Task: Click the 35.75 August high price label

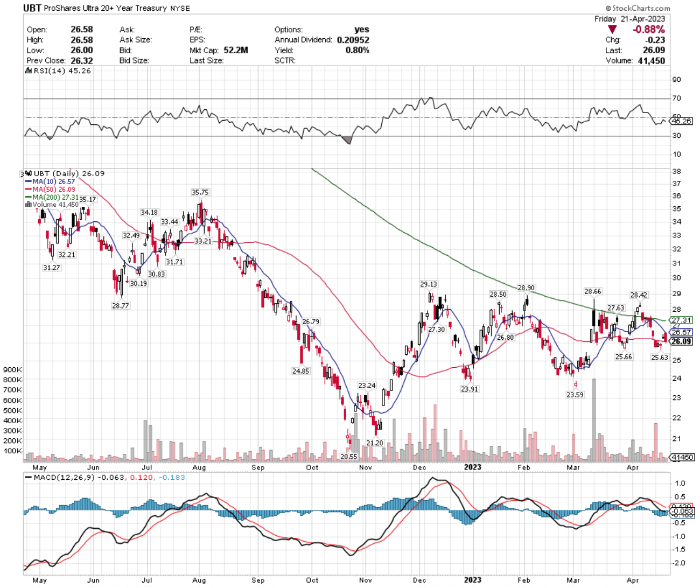Action: 200,192
